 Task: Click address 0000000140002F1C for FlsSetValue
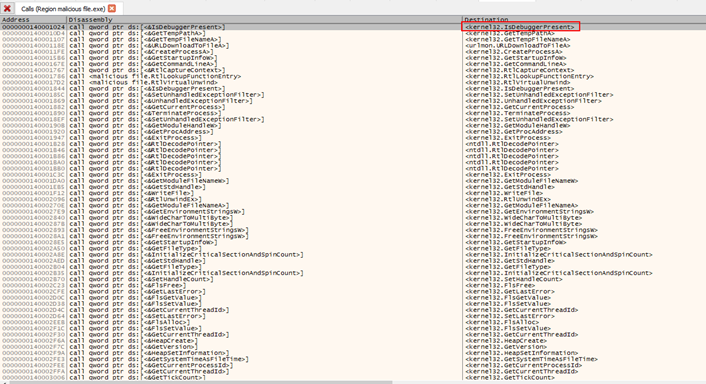[x=33, y=329]
